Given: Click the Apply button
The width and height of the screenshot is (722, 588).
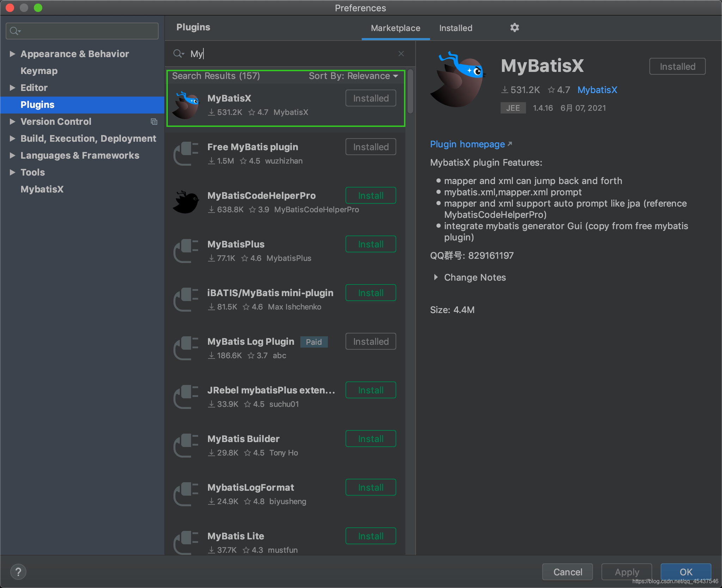Looking at the screenshot, I should click(627, 572).
